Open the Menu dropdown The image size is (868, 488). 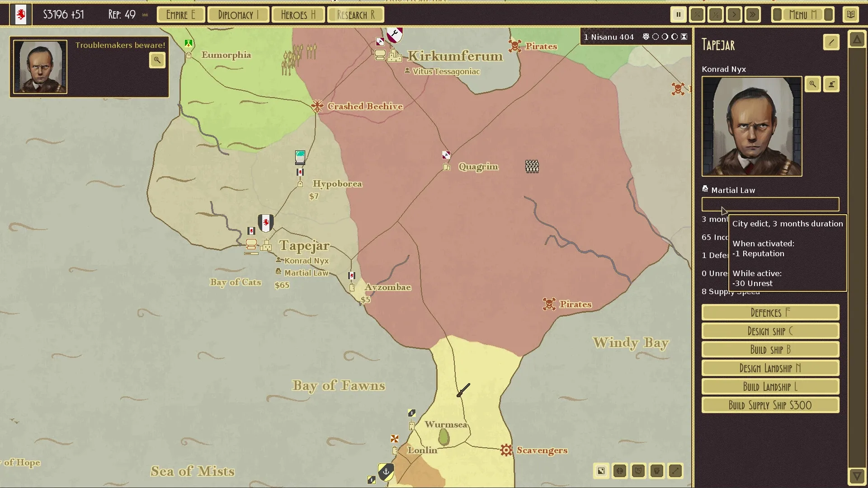click(x=802, y=14)
